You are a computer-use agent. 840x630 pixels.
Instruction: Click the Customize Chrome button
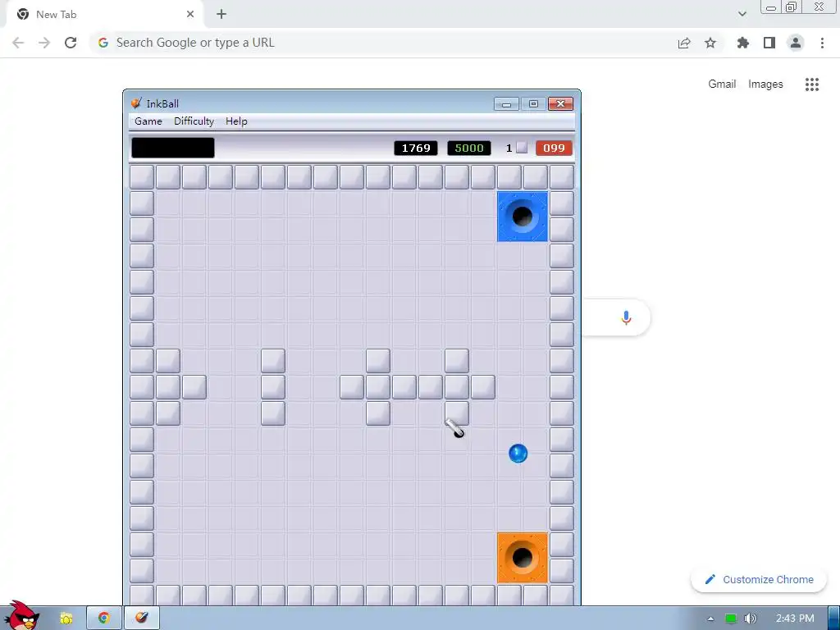[x=759, y=579]
